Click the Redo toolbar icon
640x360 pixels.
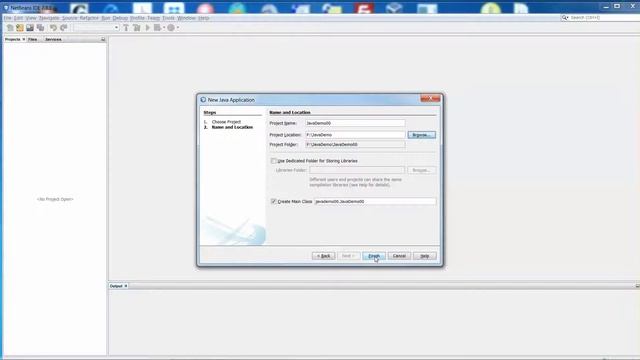tap(64, 28)
